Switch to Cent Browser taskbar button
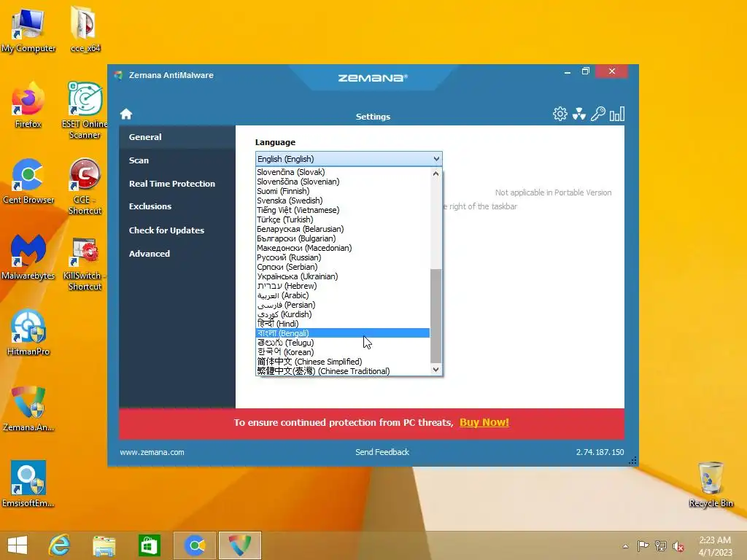 pyautogui.click(x=194, y=545)
